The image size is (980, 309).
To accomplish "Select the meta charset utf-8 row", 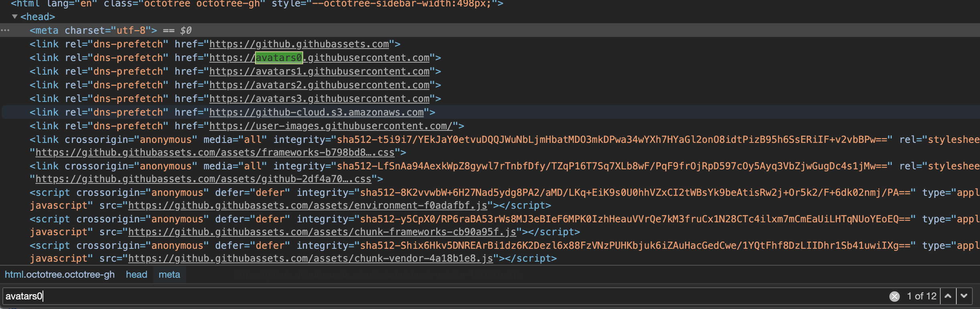I will tap(490, 30).
